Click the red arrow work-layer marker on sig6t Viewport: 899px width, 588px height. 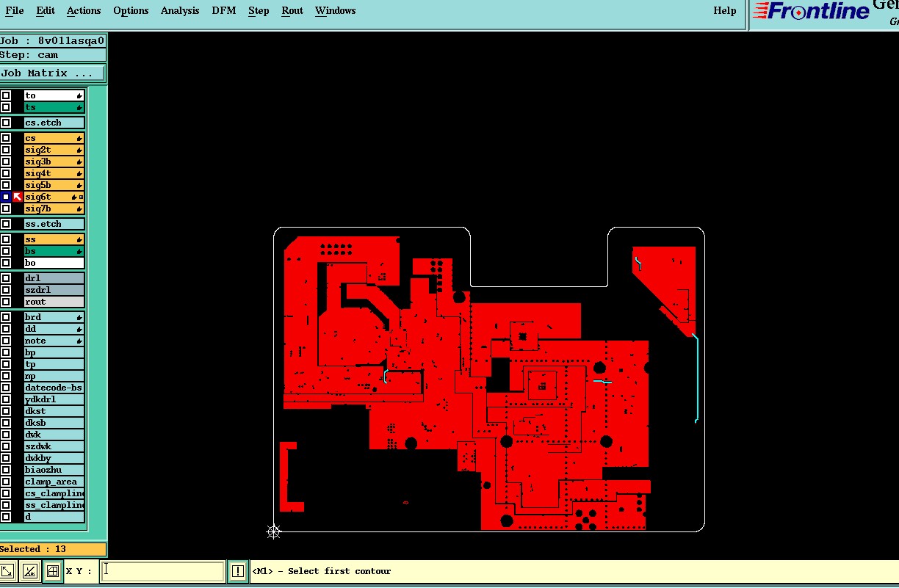(18, 197)
